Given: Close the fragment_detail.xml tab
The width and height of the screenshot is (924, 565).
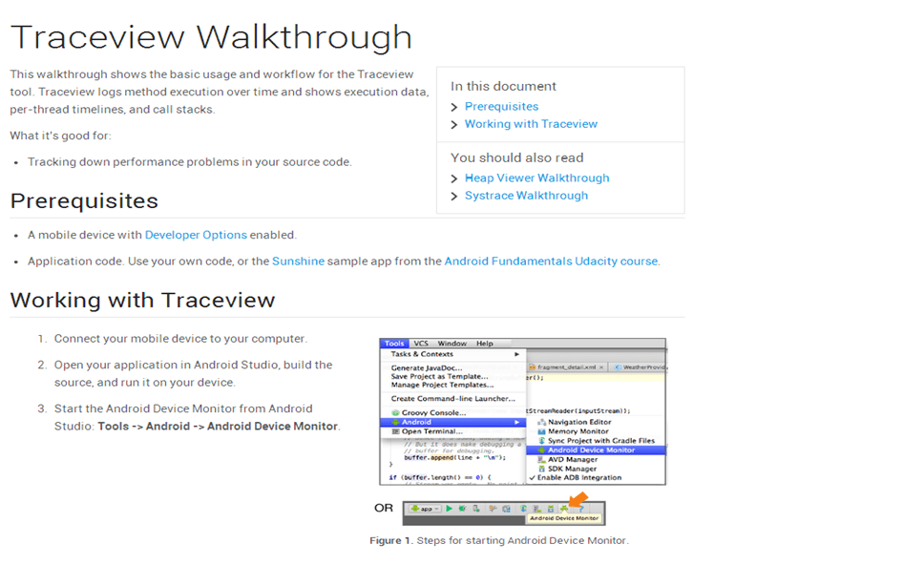Looking at the screenshot, I should coord(601,367).
